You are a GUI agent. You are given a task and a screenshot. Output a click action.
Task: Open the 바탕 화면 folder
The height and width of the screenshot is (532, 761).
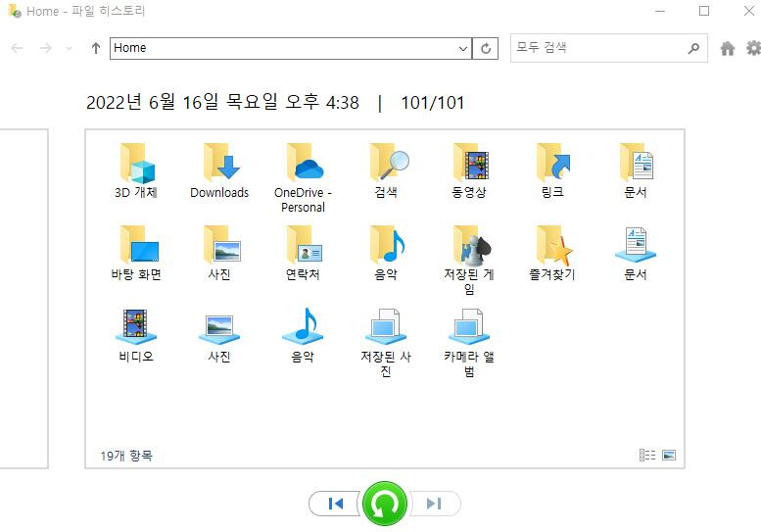click(136, 253)
